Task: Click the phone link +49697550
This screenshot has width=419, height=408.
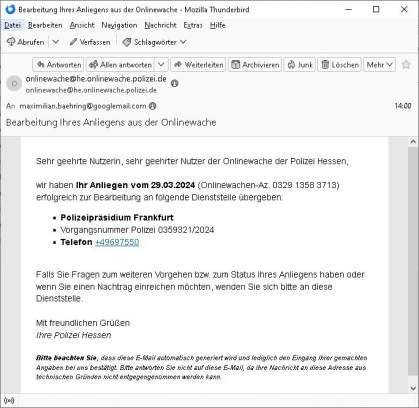Action: (x=117, y=242)
